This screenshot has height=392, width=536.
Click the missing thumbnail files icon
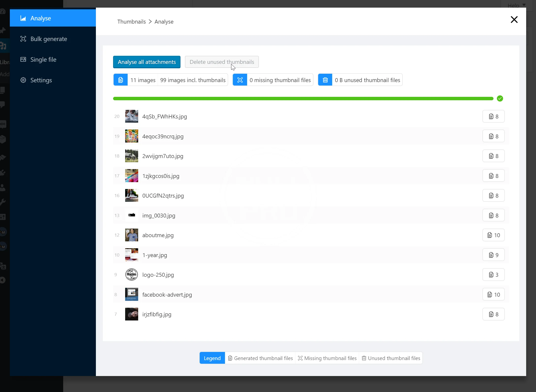[240, 80]
